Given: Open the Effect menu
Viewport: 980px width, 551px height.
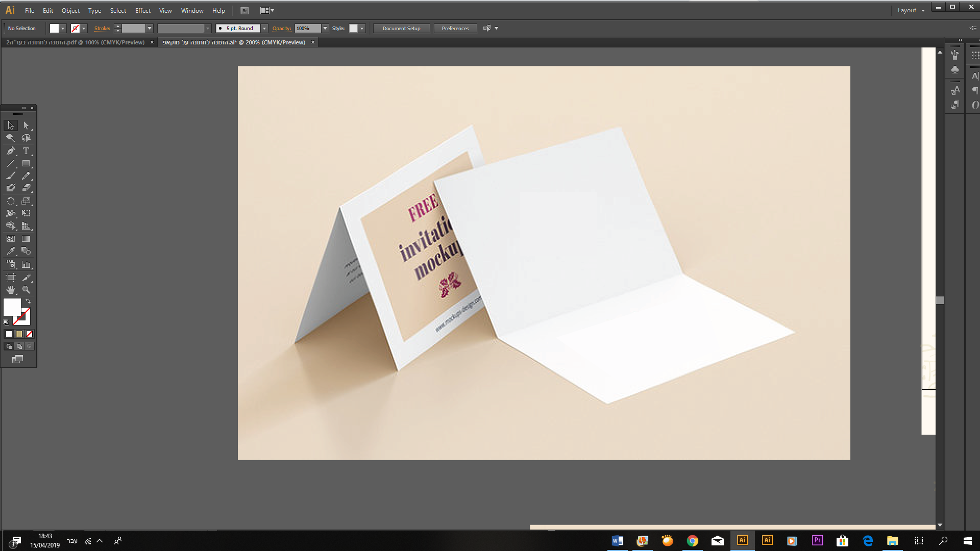Looking at the screenshot, I should tap(142, 10).
